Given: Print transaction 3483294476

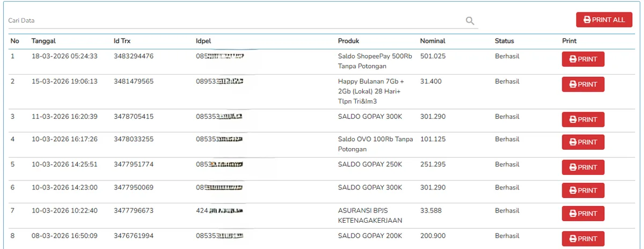Looking at the screenshot, I should tap(583, 59).
